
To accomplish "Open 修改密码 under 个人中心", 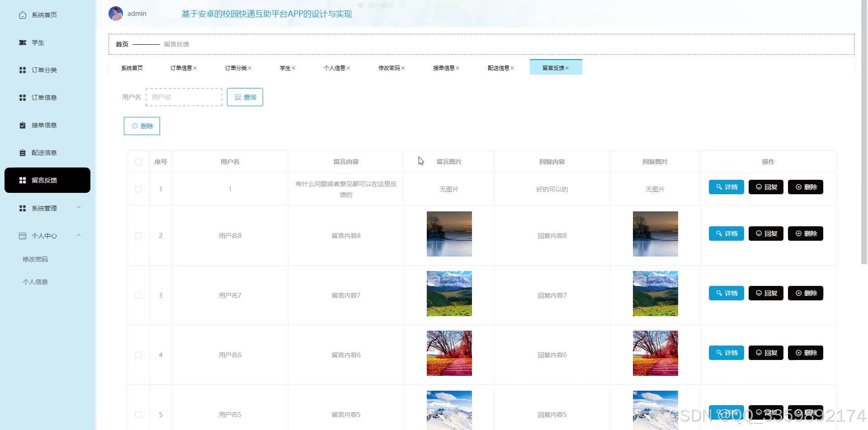I will point(35,259).
